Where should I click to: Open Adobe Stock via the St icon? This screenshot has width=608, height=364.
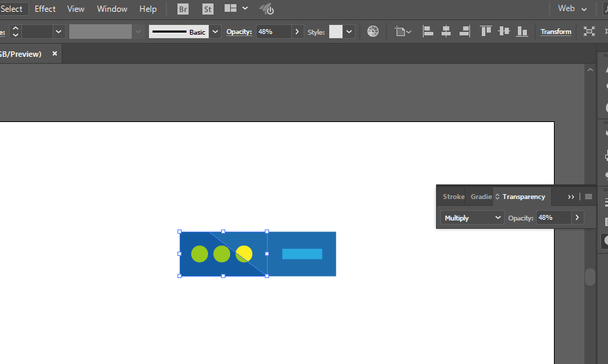tap(208, 9)
